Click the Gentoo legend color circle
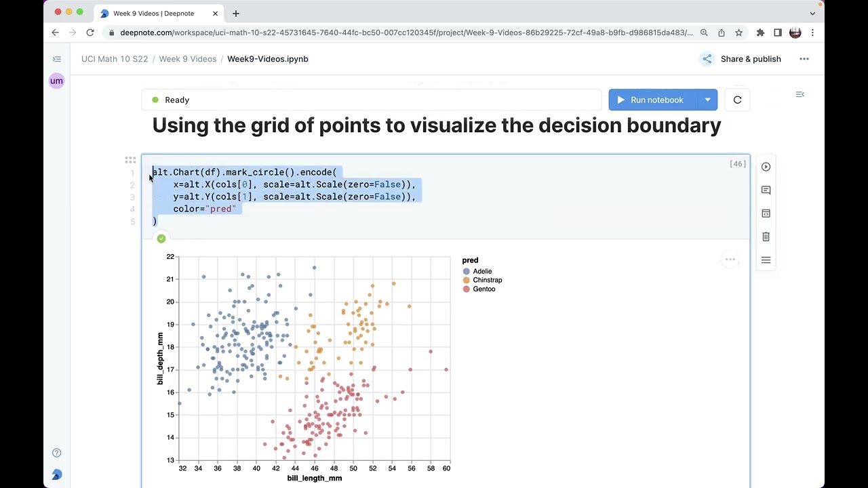 point(466,289)
